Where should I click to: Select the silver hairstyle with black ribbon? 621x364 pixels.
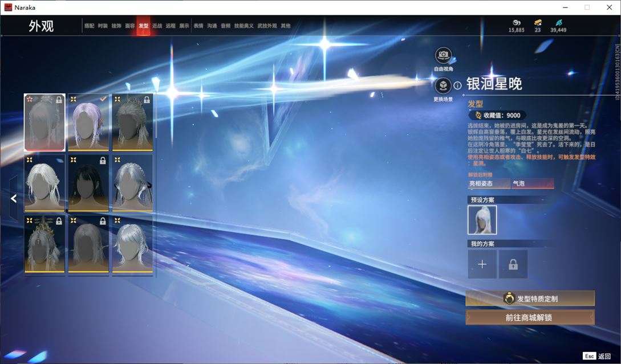pos(132,183)
